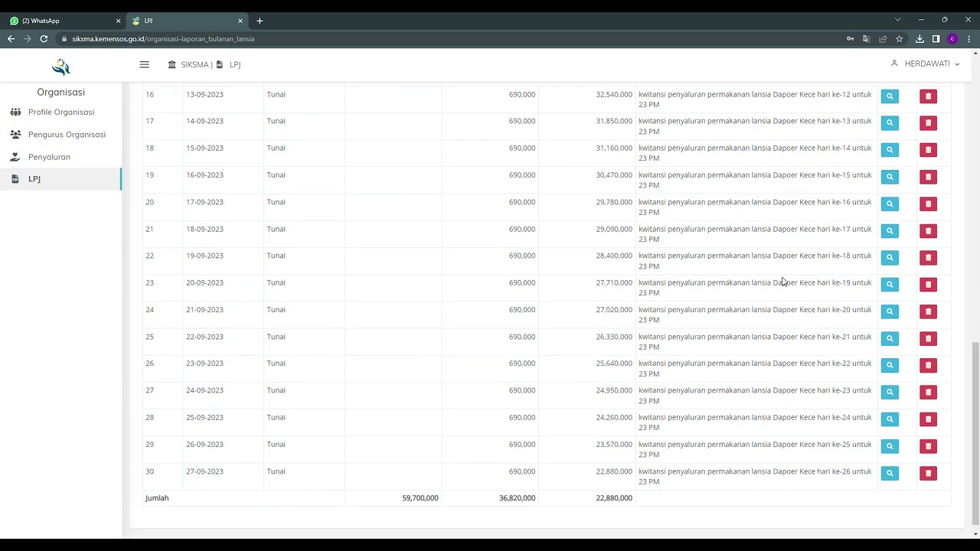Select LPJ in the sidebar
980x551 pixels.
pyautogui.click(x=60, y=179)
